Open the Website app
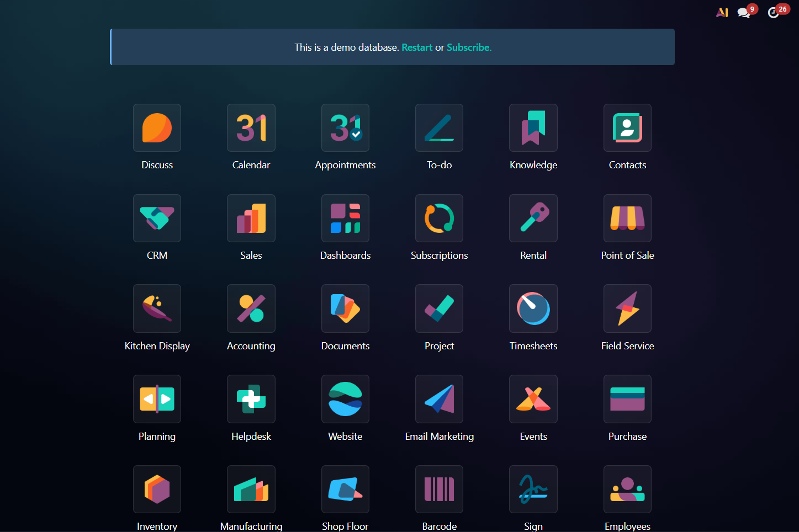The width and height of the screenshot is (799, 532). tap(345, 399)
